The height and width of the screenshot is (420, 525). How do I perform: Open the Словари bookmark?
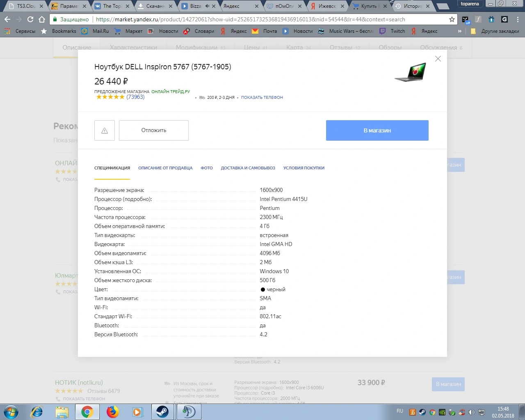tap(199, 31)
